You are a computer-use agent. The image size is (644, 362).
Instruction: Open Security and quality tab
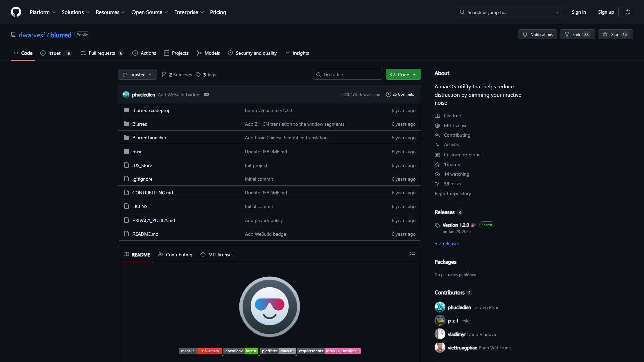pyautogui.click(x=252, y=53)
